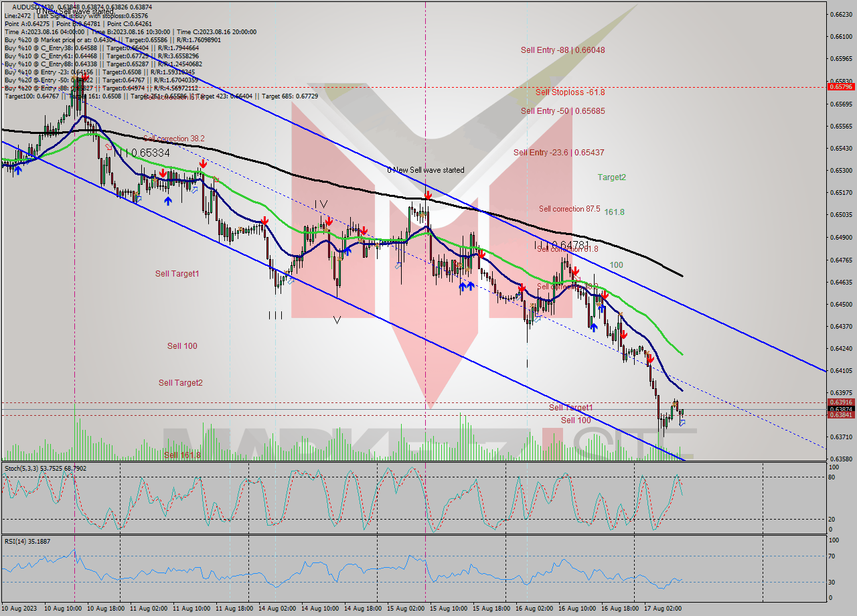Select the red down arrow near 11 Aug 10:00

pyautogui.click(x=203, y=163)
